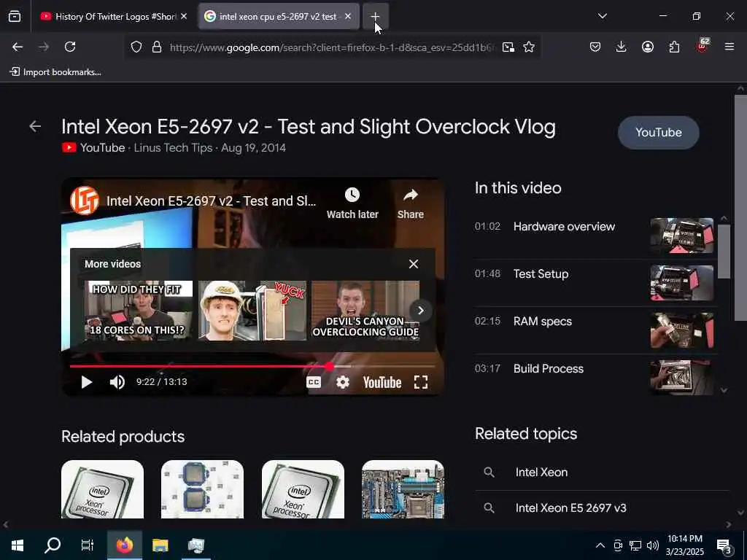Screen dimensions: 747x560
Task: Open Task View on taskbar
Action: point(88,545)
